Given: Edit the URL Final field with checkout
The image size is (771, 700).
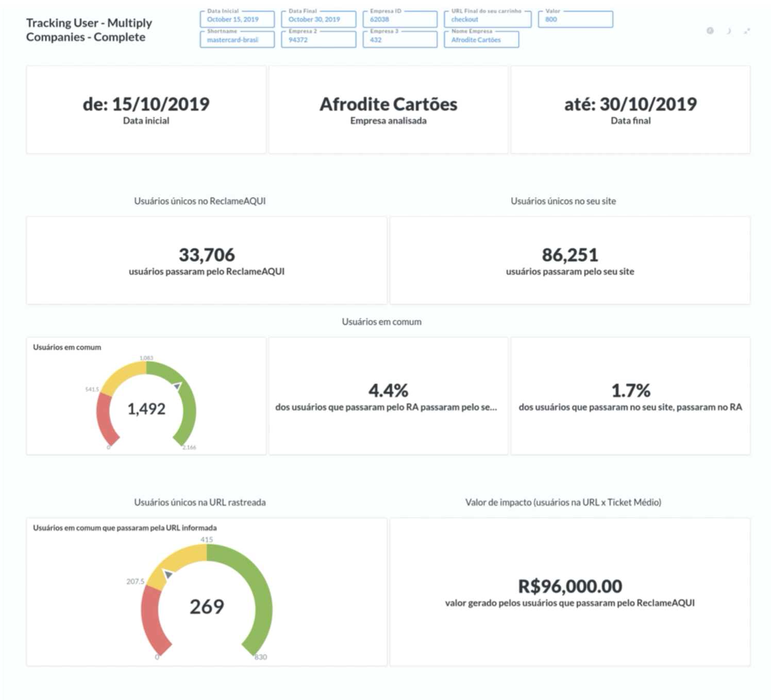Looking at the screenshot, I should (x=488, y=19).
